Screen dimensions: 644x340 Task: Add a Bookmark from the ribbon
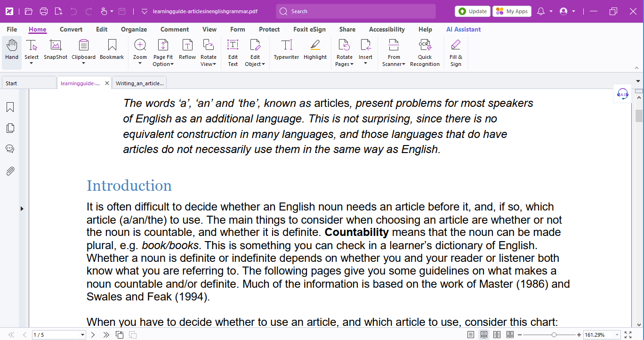(112, 49)
